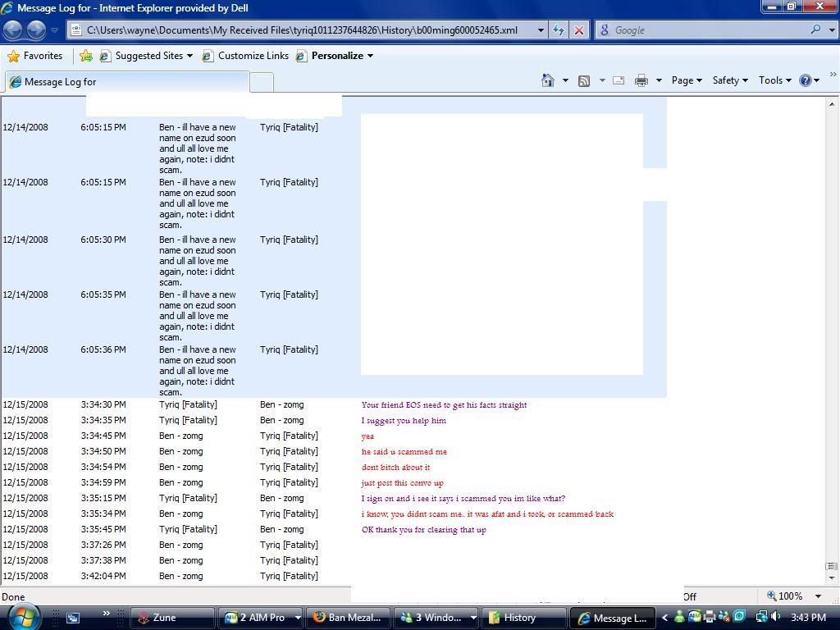Image resolution: width=840 pixels, height=630 pixels.
Task: Click the address bar file path field
Action: [302, 30]
